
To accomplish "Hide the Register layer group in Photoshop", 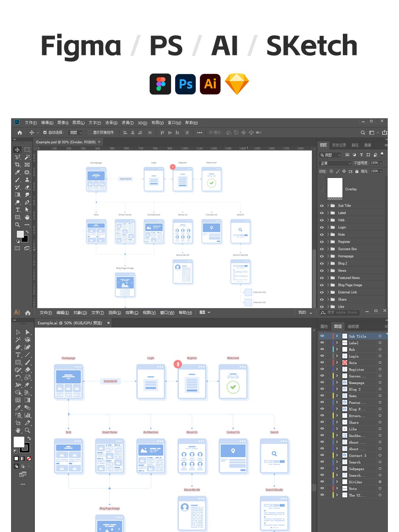I will pyautogui.click(x=322, y=242).
